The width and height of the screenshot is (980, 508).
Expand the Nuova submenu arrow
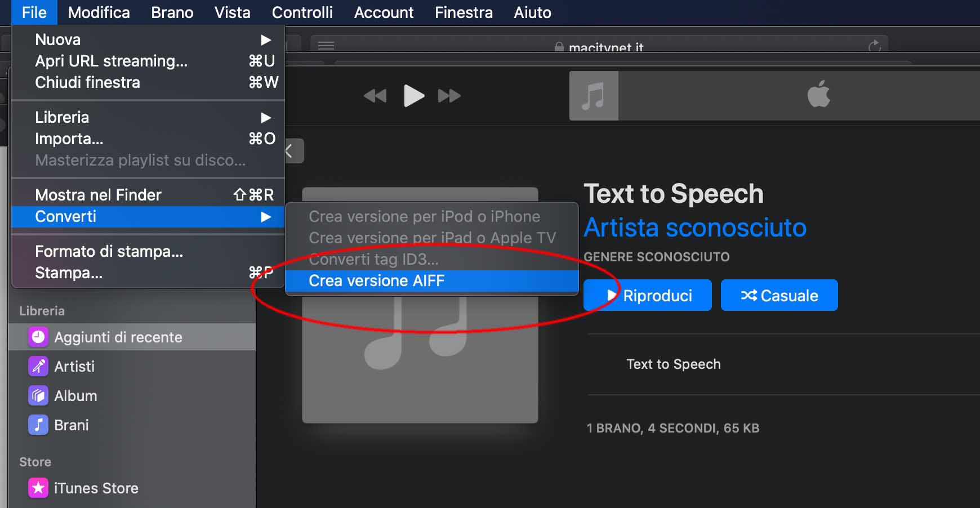click(266, 40)
